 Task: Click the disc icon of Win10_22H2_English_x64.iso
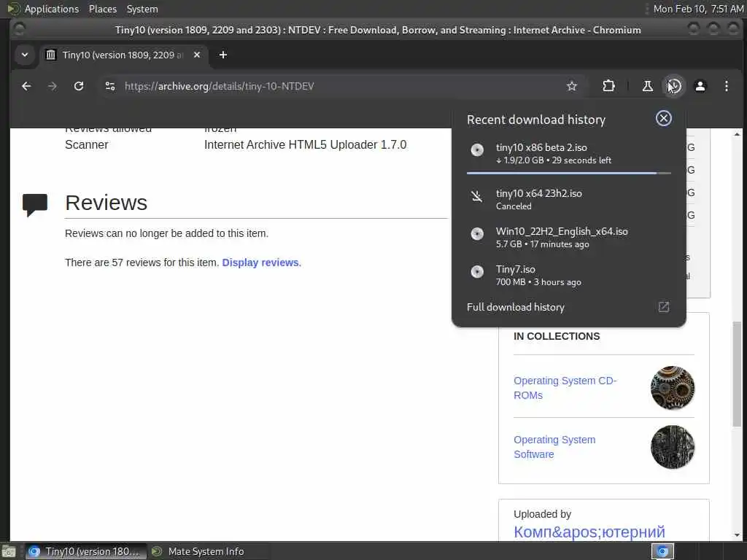click(477, 233)
